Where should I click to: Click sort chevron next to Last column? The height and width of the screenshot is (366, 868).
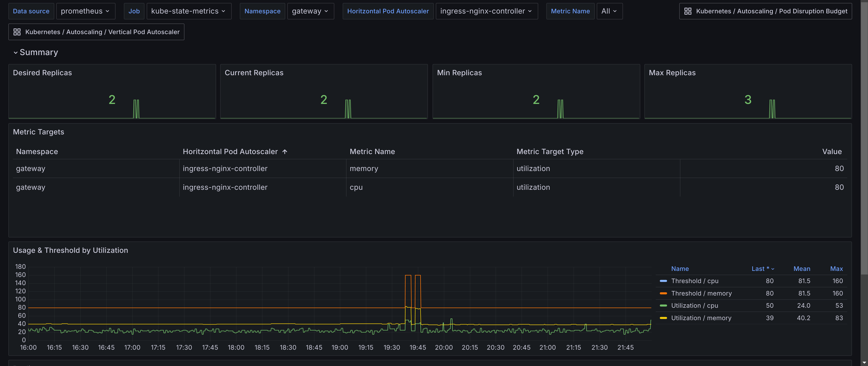pyautogui.click(x=773, y=269)
